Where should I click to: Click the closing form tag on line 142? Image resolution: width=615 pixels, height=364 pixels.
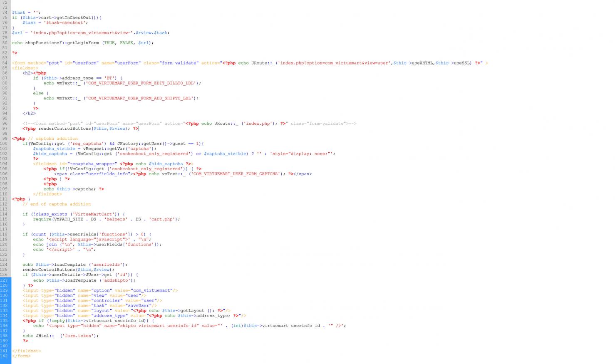coord(21,356)
